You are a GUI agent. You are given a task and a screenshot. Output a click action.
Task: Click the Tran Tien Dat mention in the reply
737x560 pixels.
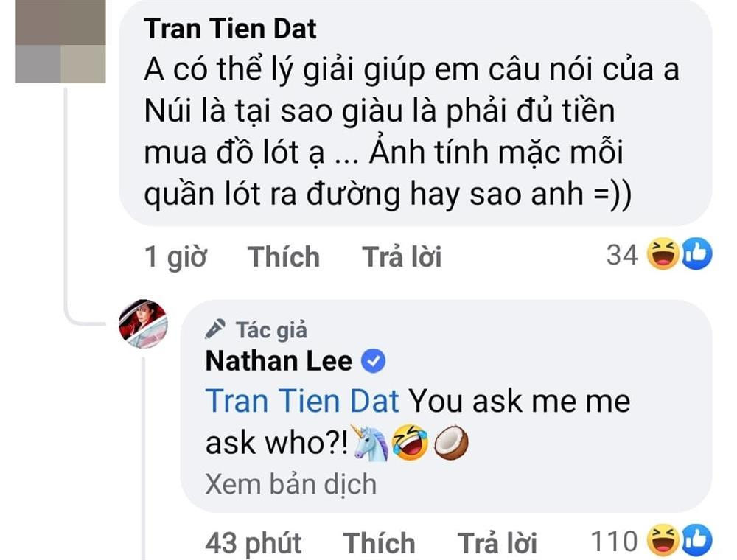pos(302,400)
